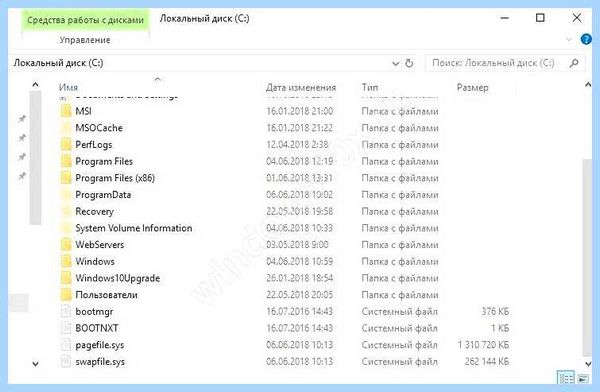
Task: Select the BOOTNXT file name
Action: click(97, 328)
